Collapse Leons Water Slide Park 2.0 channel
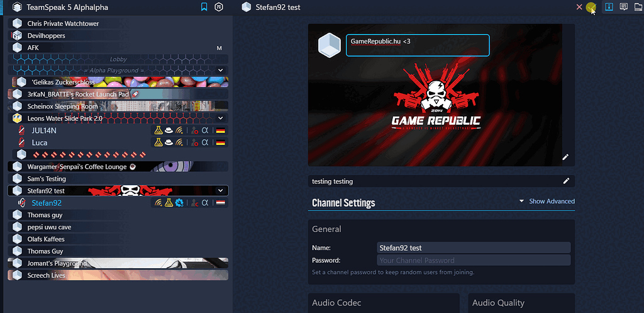 coord(220,118)
